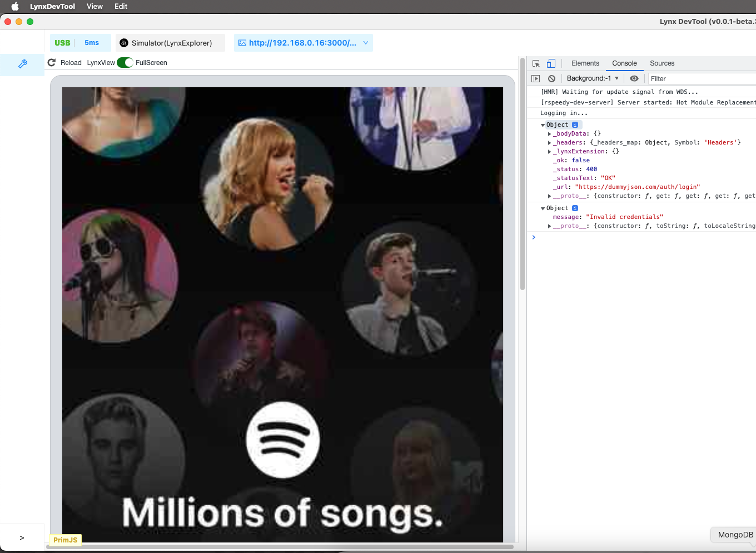The width and height of the screenshot is (756, 553).
Task: Toggle the live expression eye icon
Action: coord(634,78)
